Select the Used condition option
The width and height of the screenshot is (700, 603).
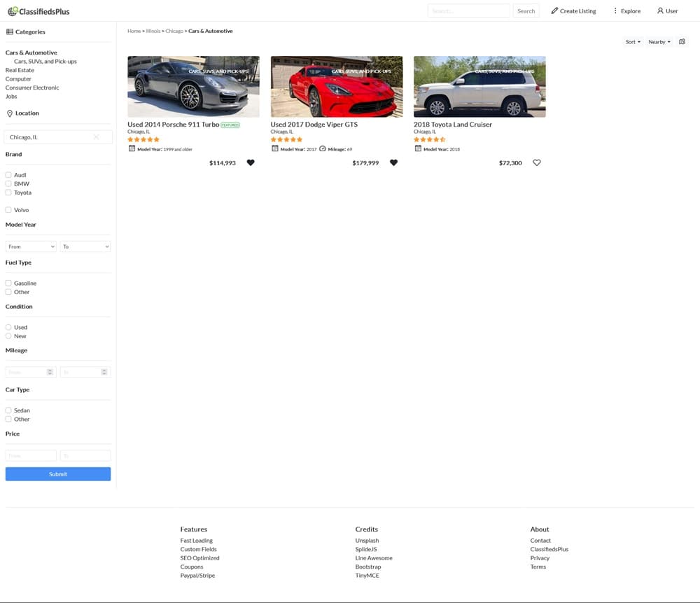(x=8, y=328)
